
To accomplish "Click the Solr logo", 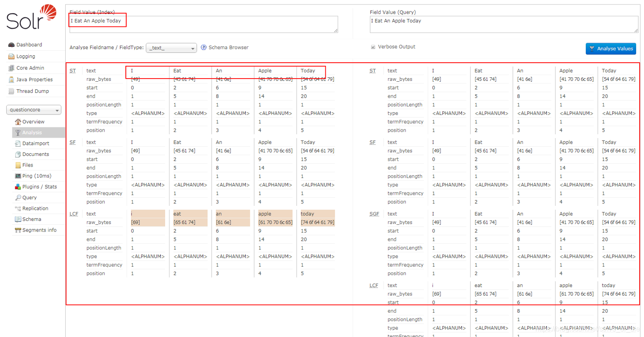I will [32, 17].
